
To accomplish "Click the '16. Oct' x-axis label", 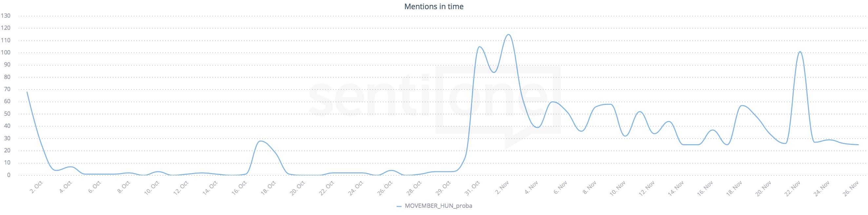I will pos(240,188).
